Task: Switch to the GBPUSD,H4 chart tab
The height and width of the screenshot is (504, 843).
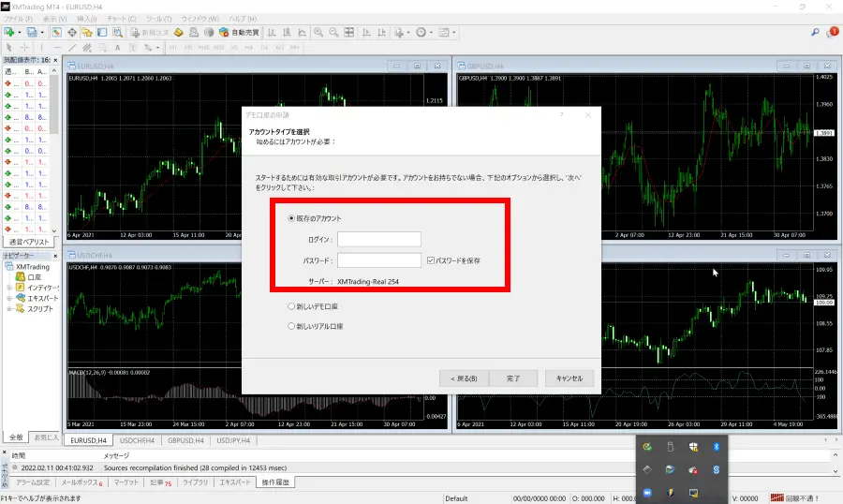Action: [x=185, y=440]
